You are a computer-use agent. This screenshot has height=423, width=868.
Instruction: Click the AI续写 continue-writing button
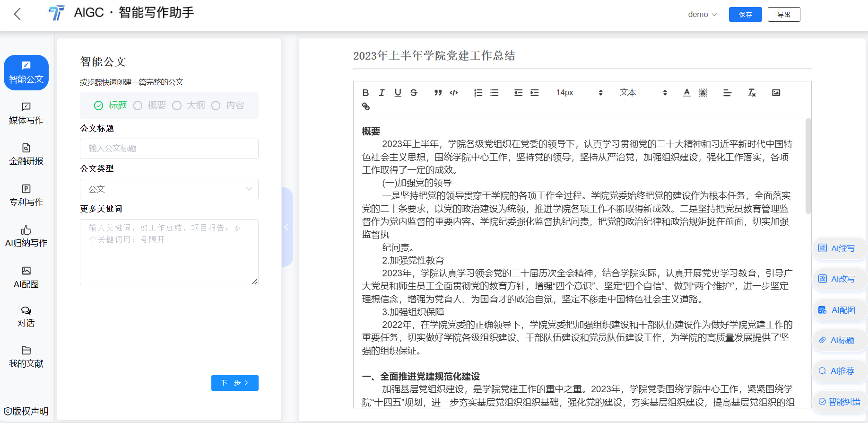point(839,248)
